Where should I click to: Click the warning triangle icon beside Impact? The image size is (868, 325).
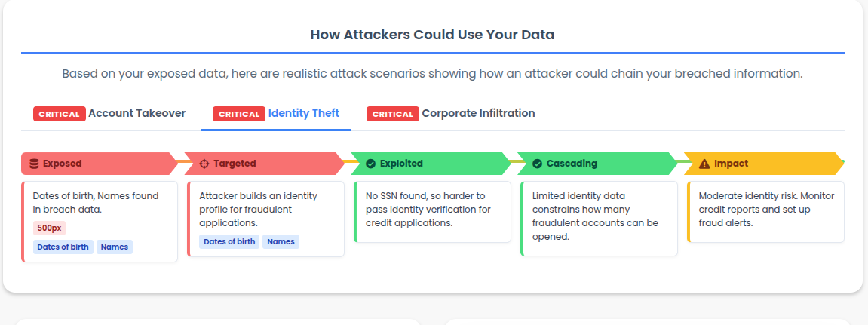704,164
